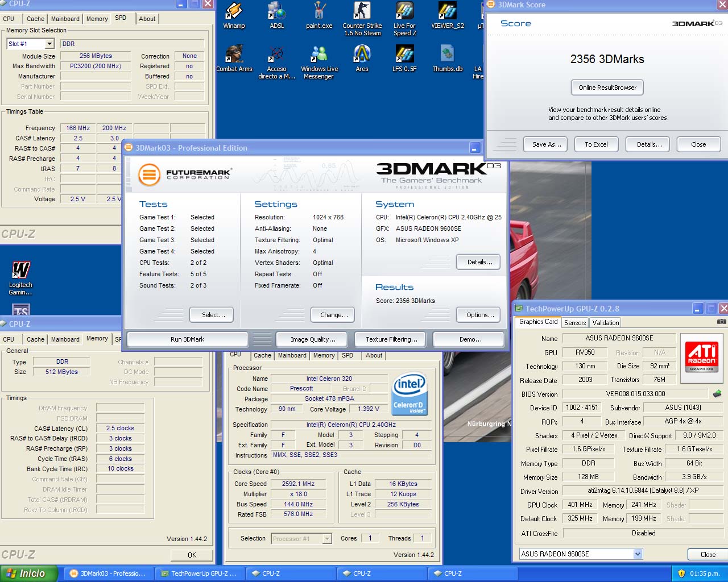Click the taskbar clock 01:35 p.m.
The height and width of the screenshot is (582, 728).
(705, 573)
